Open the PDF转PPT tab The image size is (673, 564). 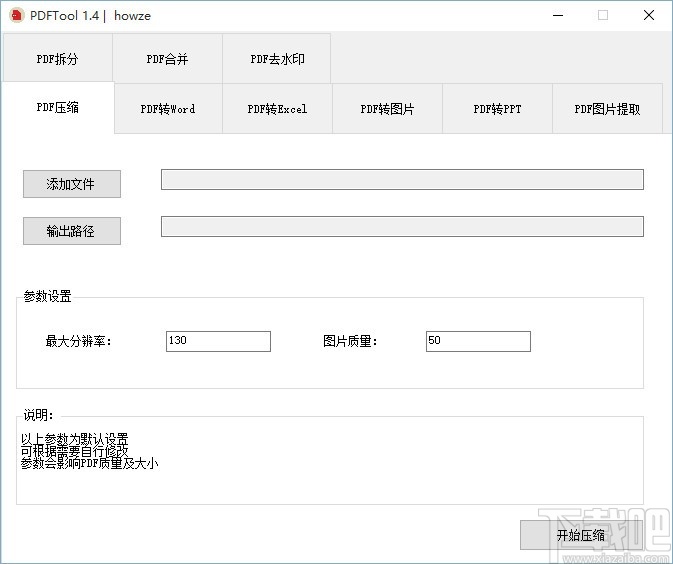(497, 109)
